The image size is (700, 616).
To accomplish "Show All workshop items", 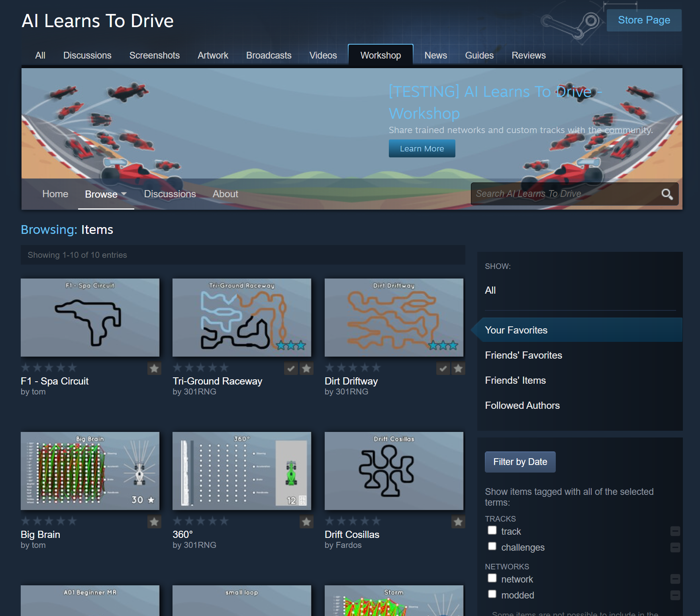I will (490, 290).
